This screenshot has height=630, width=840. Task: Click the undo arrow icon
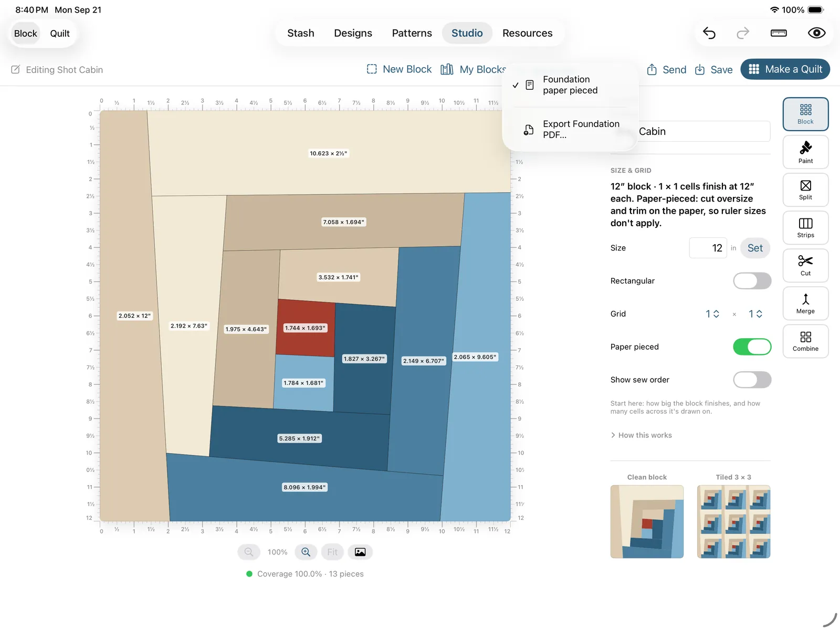pyautogui.click(x=709, y=33)
